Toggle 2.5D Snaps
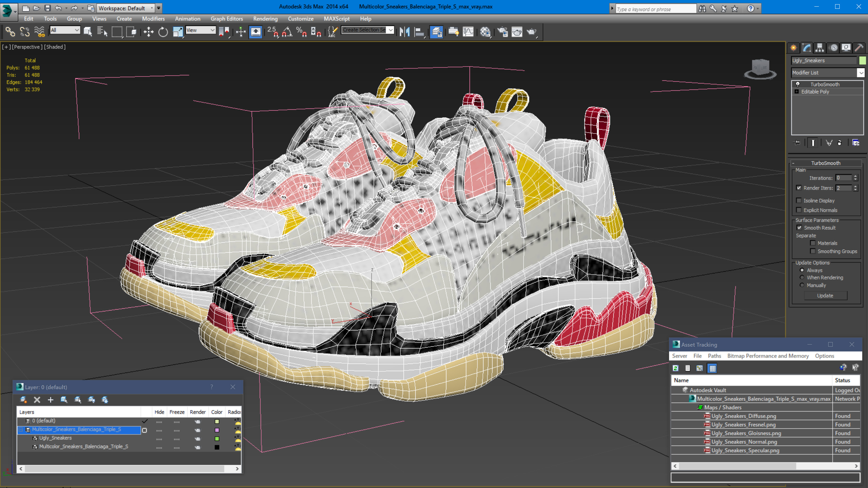Image resolution: width=868 pixels, height=488 pixels. (273, 32)
